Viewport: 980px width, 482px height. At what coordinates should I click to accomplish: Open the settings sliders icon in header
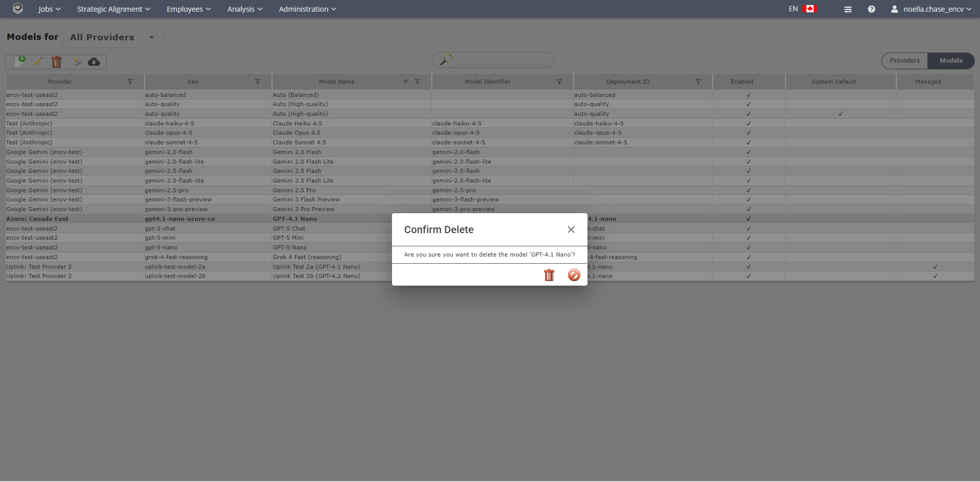tap(848, 9)
